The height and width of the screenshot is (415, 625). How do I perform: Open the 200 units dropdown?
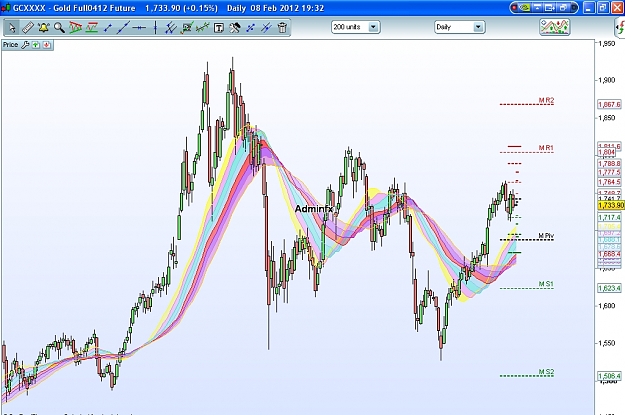[373, 27]
